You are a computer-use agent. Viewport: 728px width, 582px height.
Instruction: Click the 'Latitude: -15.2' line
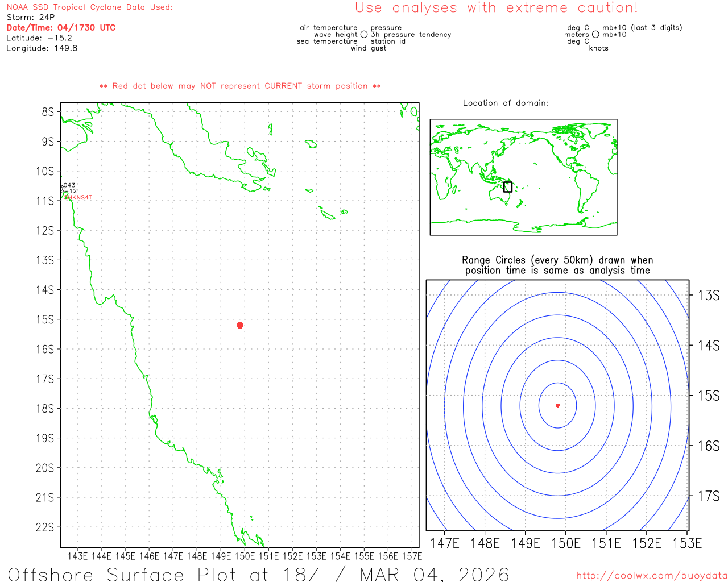coord(39,38)
